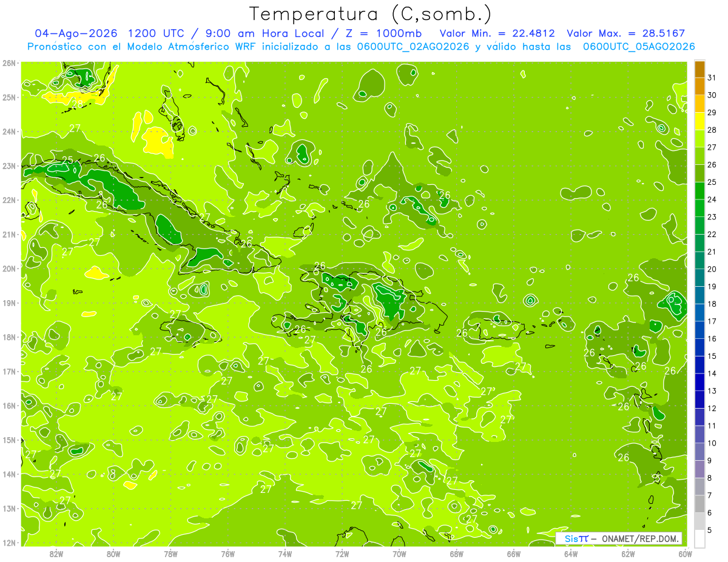The height and width of the screenshot is (562, 728).
Task: Click the '20N' latitude axis label
Action: tap(8, 269)
